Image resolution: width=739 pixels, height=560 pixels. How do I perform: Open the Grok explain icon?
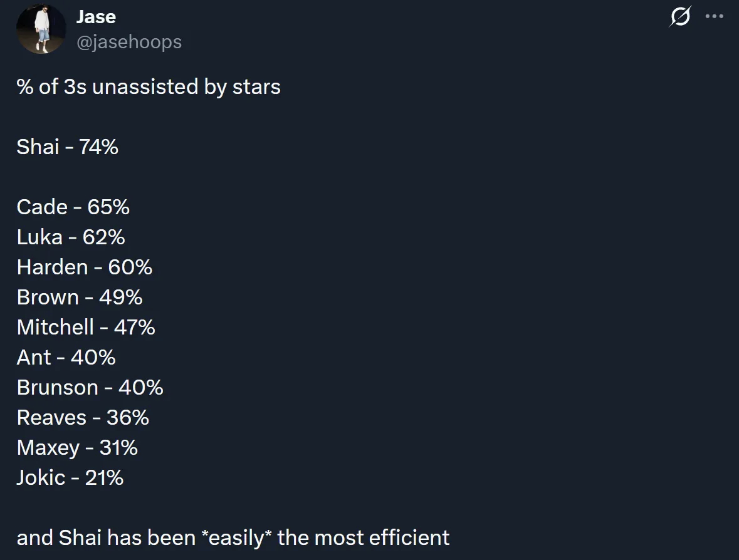(680, 17)
